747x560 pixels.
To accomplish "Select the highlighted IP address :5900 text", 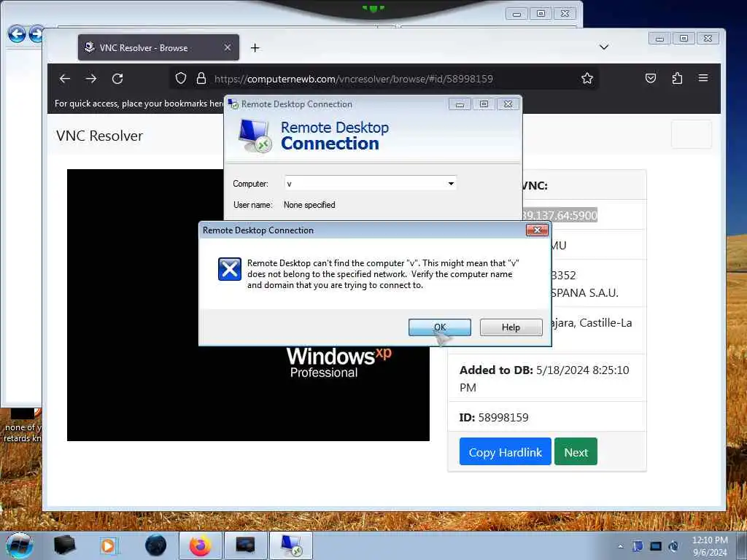I will [560, 215].
